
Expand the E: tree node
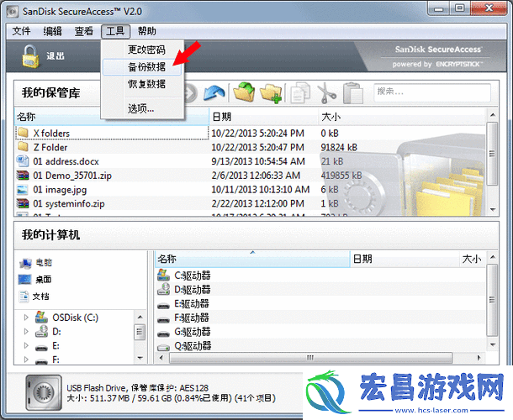click(x=26, y=345)
